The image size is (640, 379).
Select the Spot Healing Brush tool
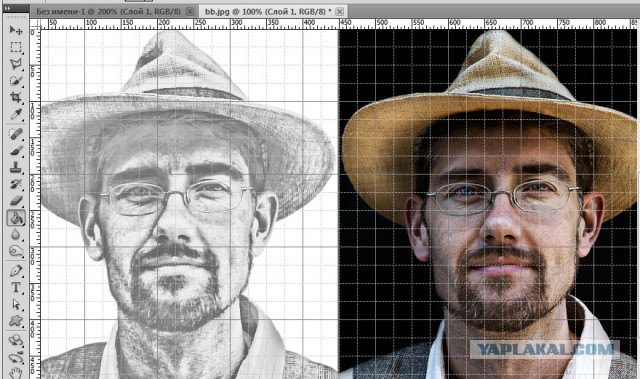(x=16, y=134)
